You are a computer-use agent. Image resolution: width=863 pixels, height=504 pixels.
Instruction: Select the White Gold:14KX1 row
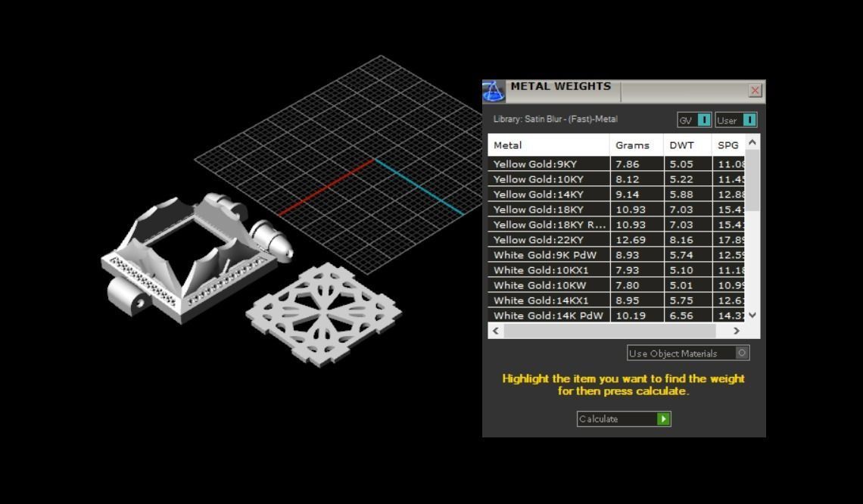[x=616, y=300]
